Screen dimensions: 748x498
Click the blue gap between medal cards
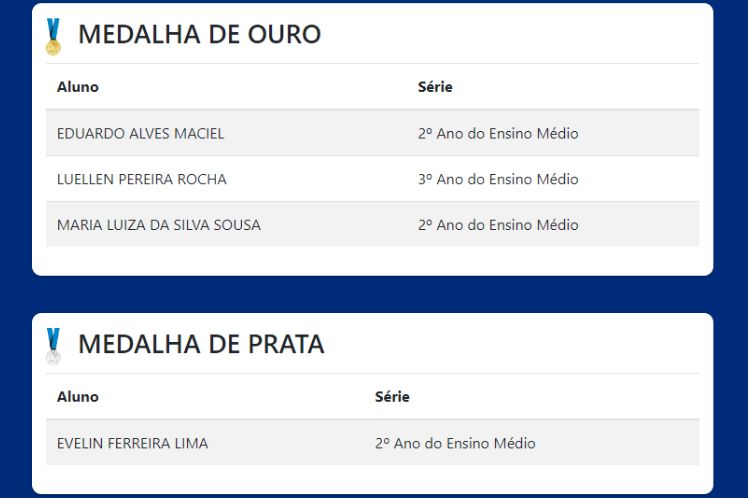click(372, 294)
